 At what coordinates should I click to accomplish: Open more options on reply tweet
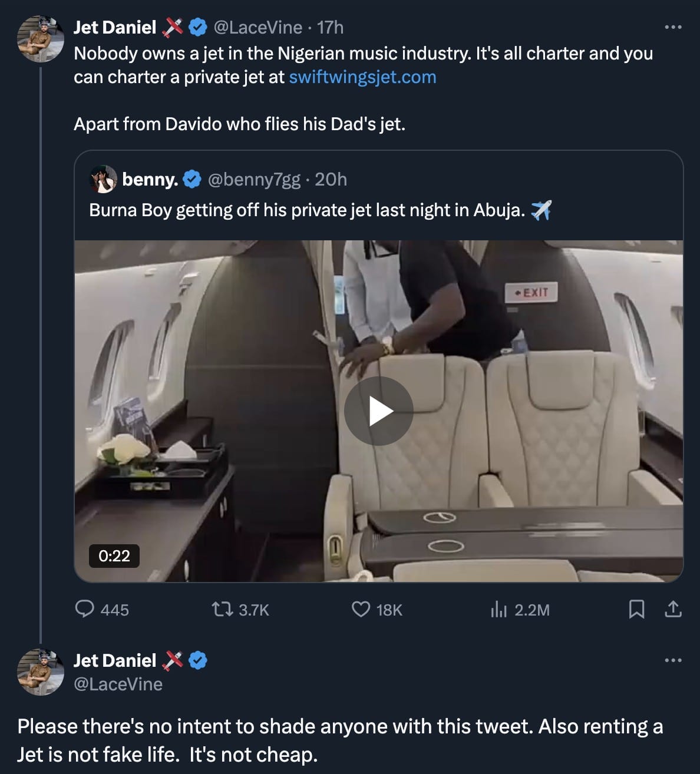pyautogui.click(x=672, y=660)
